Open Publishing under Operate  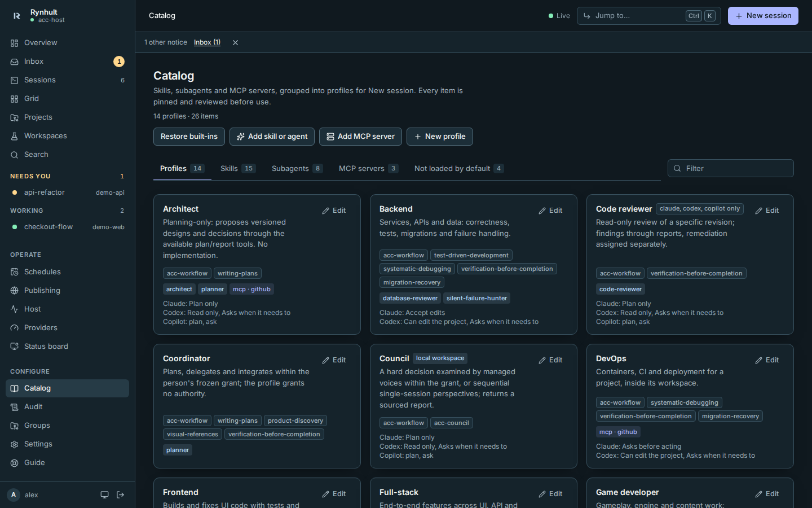click(x=67, y=291)
